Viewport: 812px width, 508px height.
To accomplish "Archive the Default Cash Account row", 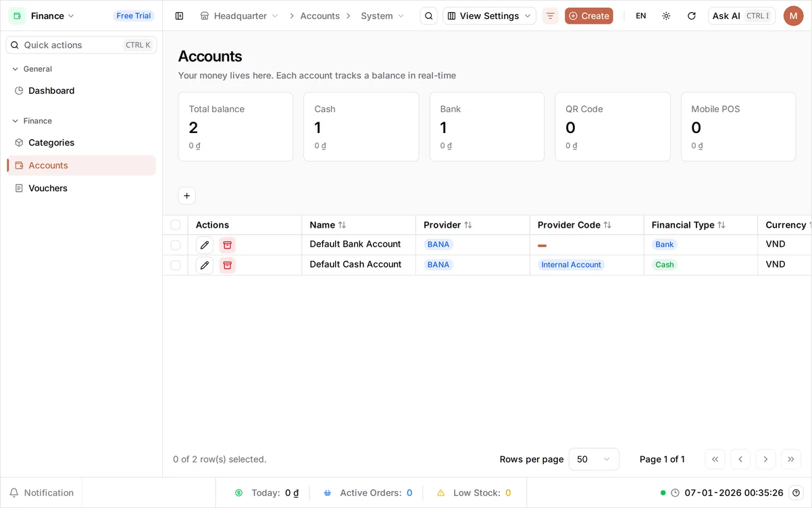I will (x=228, y=265).
